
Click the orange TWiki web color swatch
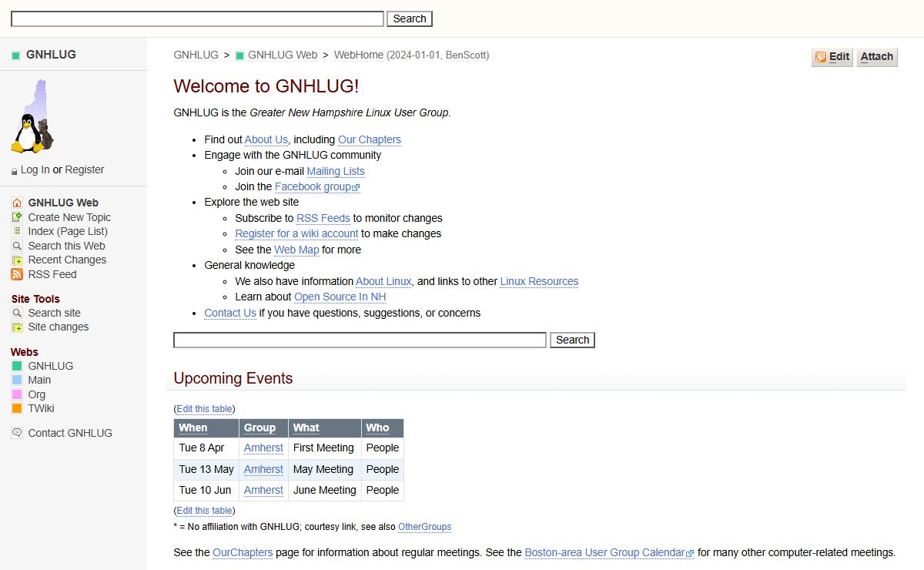point(17,408)
